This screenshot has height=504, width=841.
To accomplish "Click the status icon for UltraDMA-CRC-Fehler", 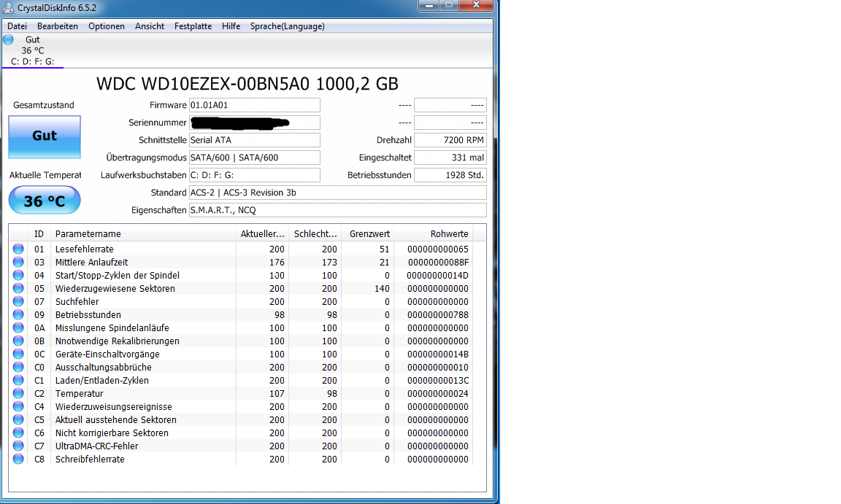I will coord(18,446).
